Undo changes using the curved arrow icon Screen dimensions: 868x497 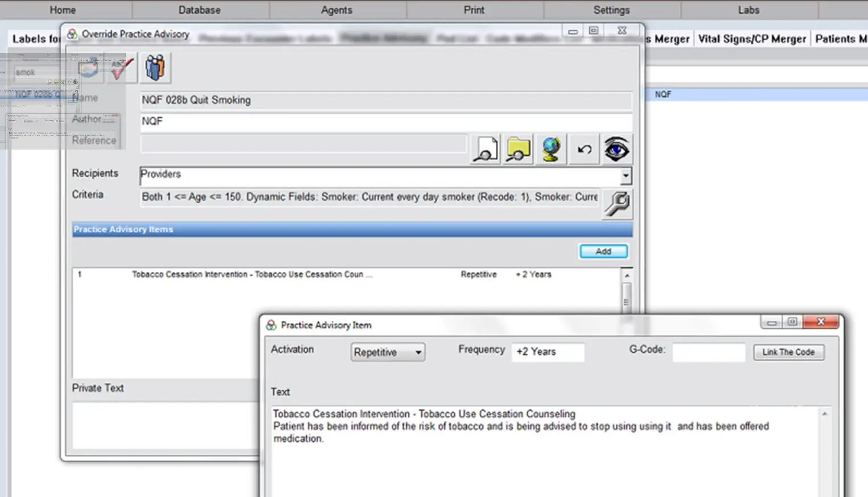pyautogui.click(x=583, y=149)
